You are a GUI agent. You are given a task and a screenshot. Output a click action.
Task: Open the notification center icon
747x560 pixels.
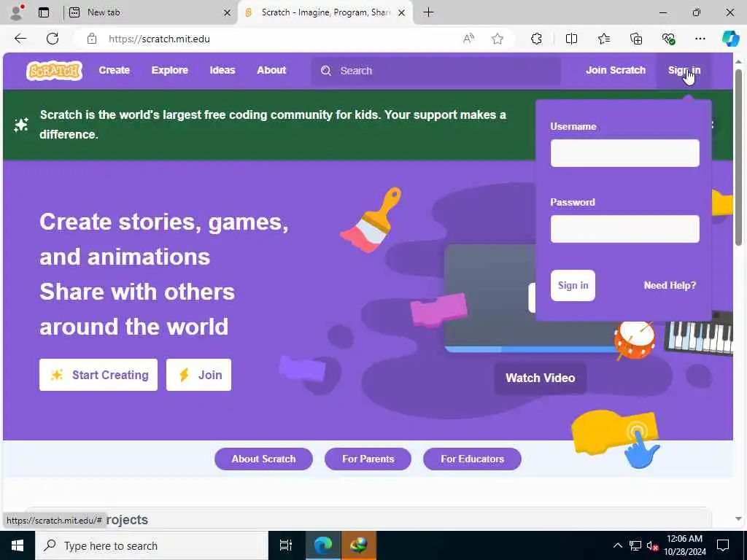(723, 545)
